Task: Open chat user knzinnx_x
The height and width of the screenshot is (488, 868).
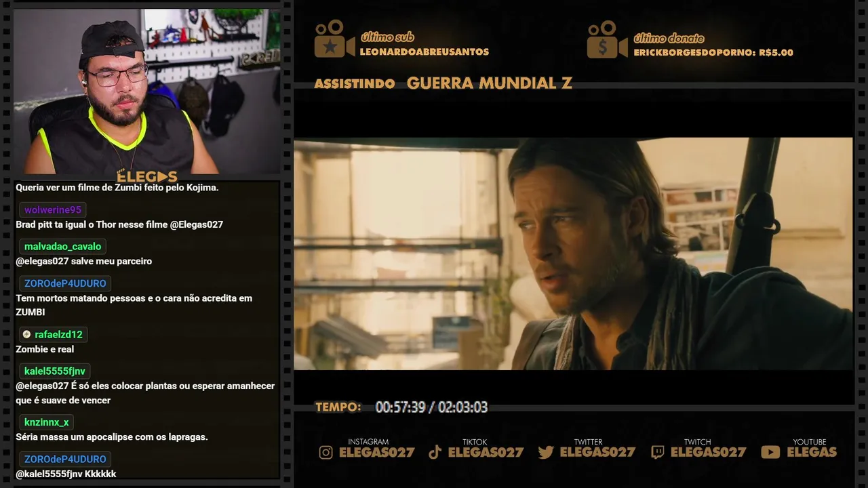Action: 46,422
